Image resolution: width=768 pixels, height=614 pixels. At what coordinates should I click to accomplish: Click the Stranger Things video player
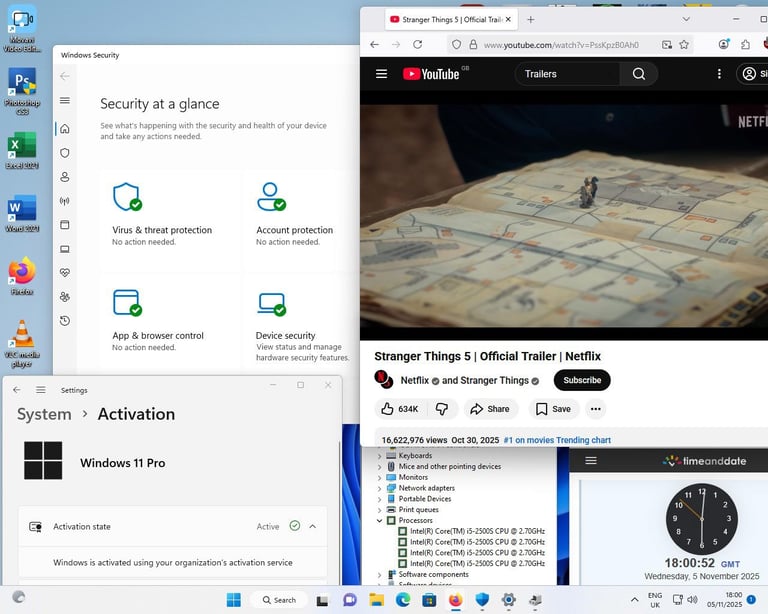[x=564, y=215]
